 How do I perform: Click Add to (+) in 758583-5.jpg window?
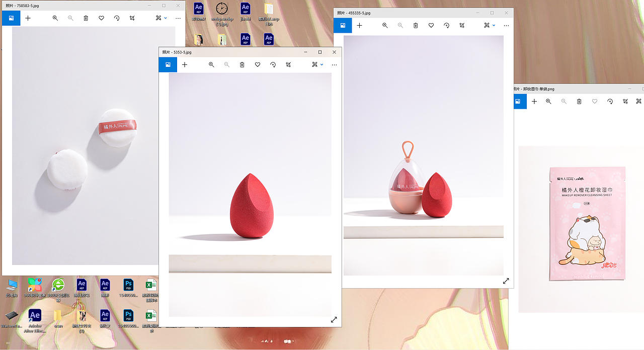(28, 18)
